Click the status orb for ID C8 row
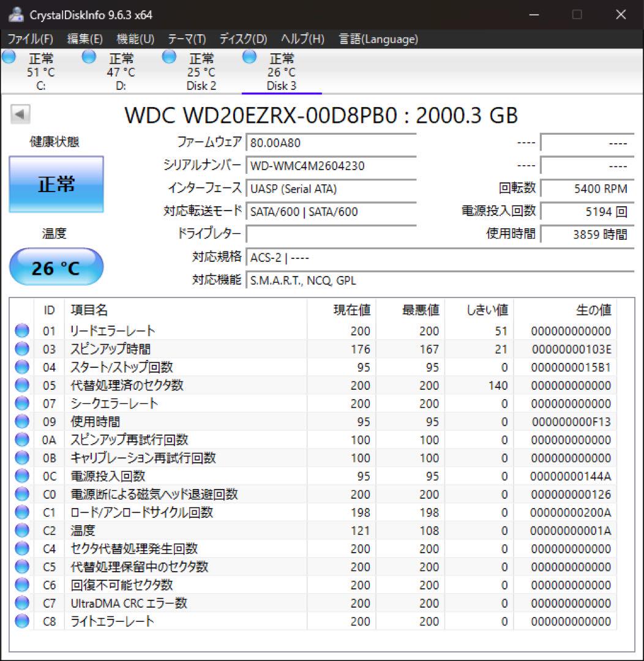 click(22, 621)
